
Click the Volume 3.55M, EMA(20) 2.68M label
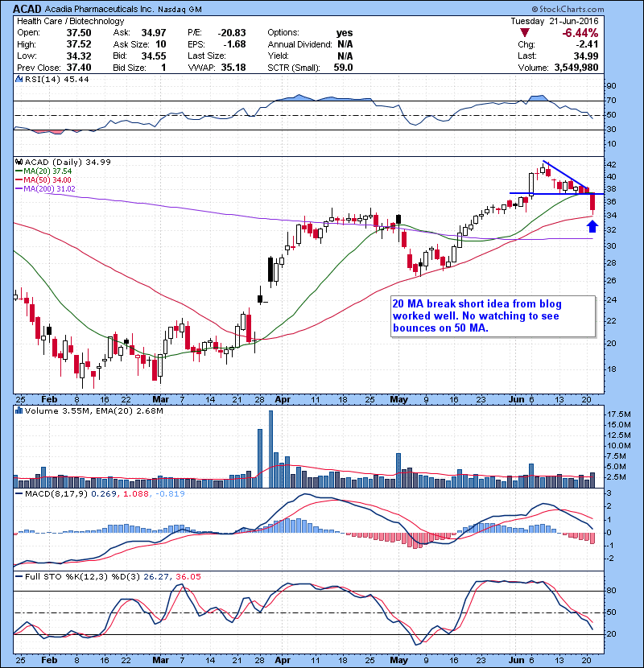point(93,411)
